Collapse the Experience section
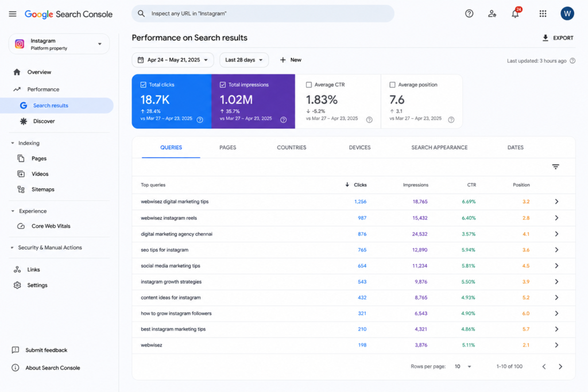 coord(13,211)
